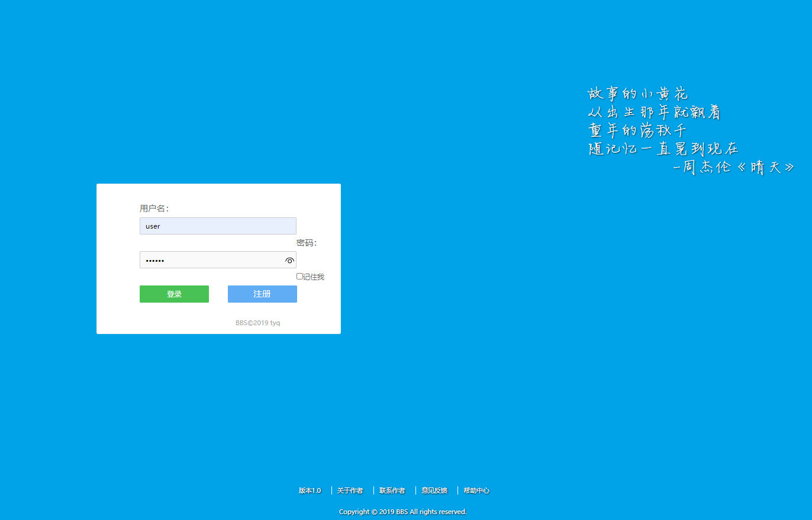Check the 记住我 remember-me checkbox
812x520 pixels.
(299, 276)
